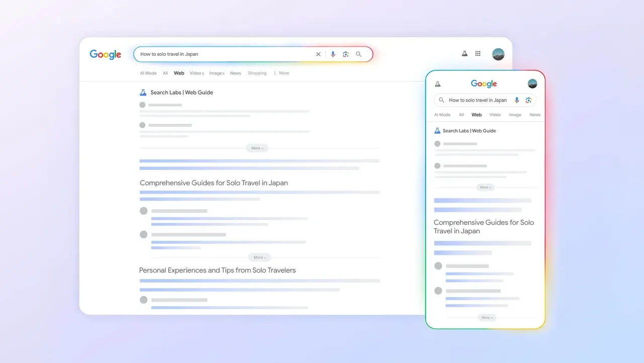Click the desktop Google logo
644x363 pixels.
click(105, 54)
